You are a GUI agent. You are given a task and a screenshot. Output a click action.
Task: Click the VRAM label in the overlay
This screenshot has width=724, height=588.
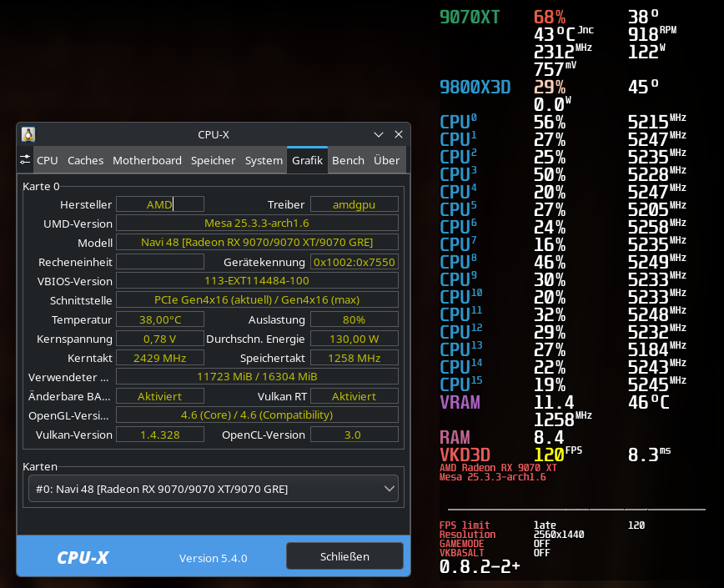[x=460, y=402]
